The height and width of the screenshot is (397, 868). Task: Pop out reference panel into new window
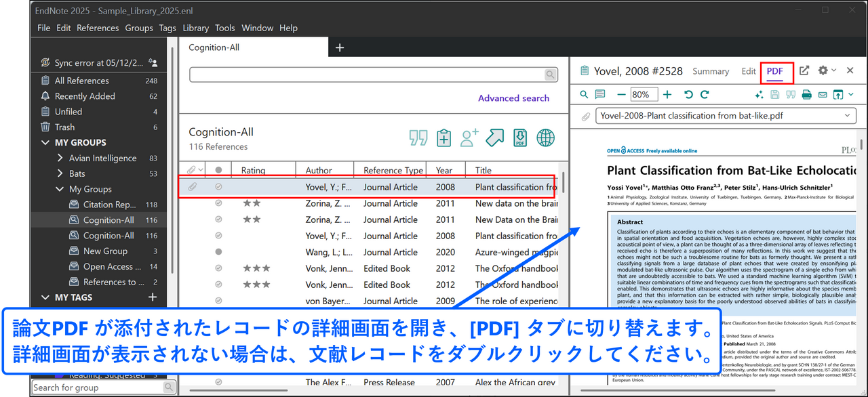pos(804,70)
